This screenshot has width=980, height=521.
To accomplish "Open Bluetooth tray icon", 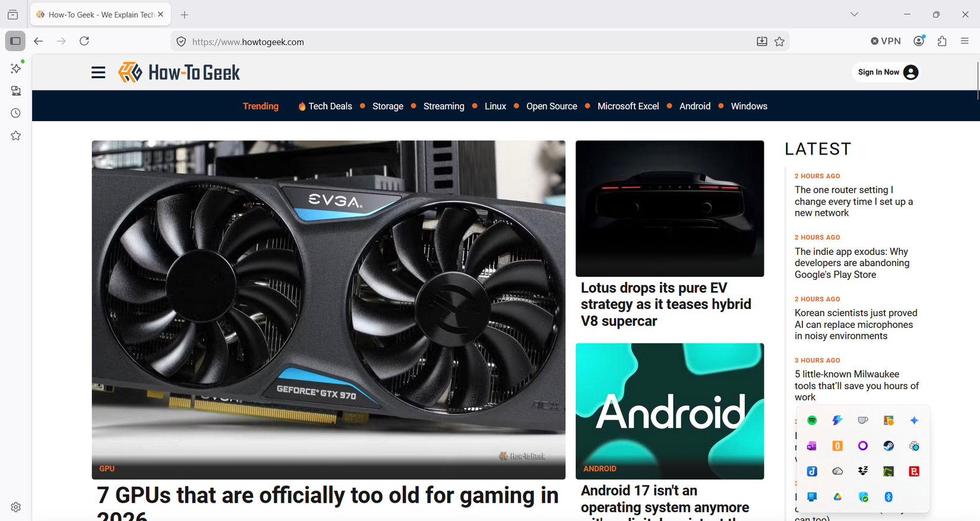I will pos(889,497).
